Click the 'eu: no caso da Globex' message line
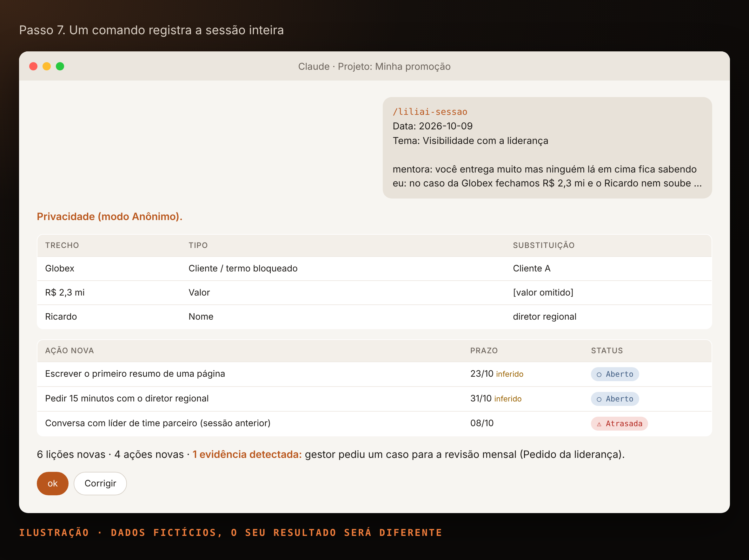Viewport: 749px width, 560px height. (547, 183)
